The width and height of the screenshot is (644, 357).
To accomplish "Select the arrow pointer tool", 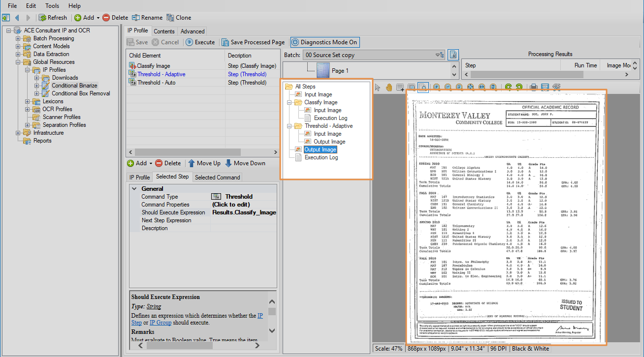I will [x=378, y=88].
